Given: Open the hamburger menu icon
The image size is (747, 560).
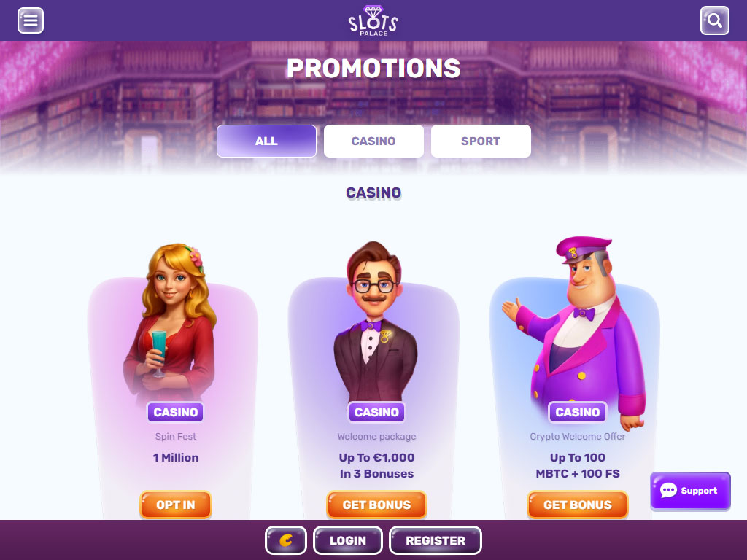Looking at the screenshot, I should pyautogui.click(x=31, y=20).
